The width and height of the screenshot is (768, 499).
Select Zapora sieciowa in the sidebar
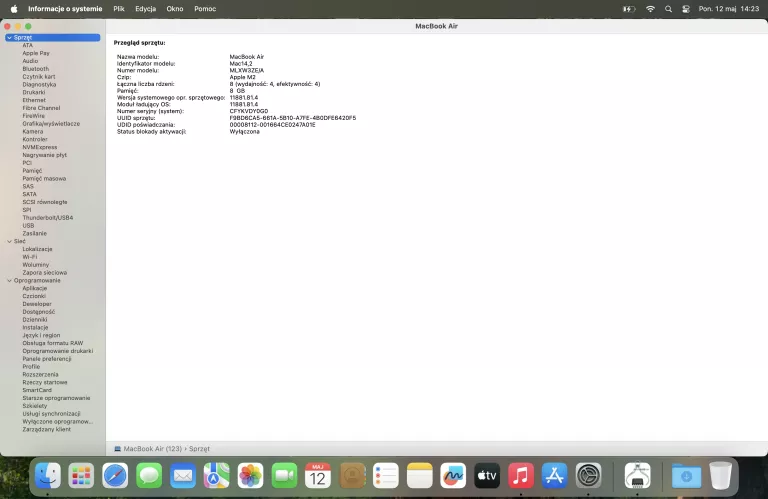45,272
